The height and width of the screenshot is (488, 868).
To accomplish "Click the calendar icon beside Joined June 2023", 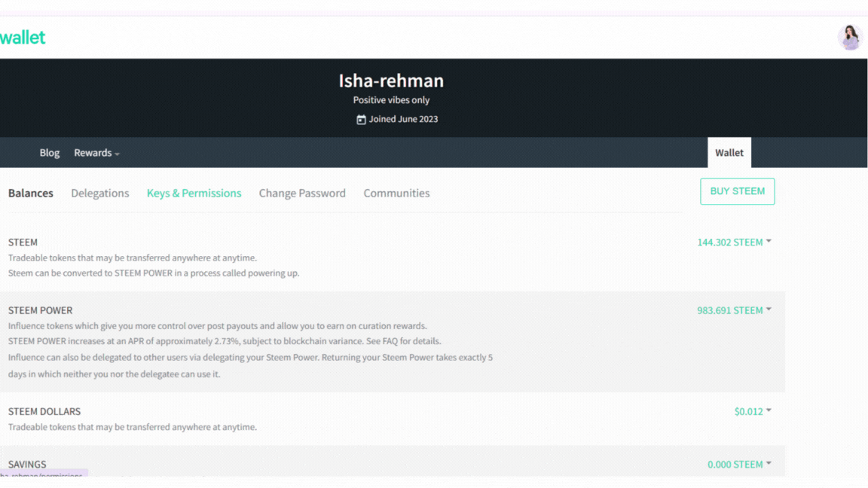I will click(x=361, y=120).
